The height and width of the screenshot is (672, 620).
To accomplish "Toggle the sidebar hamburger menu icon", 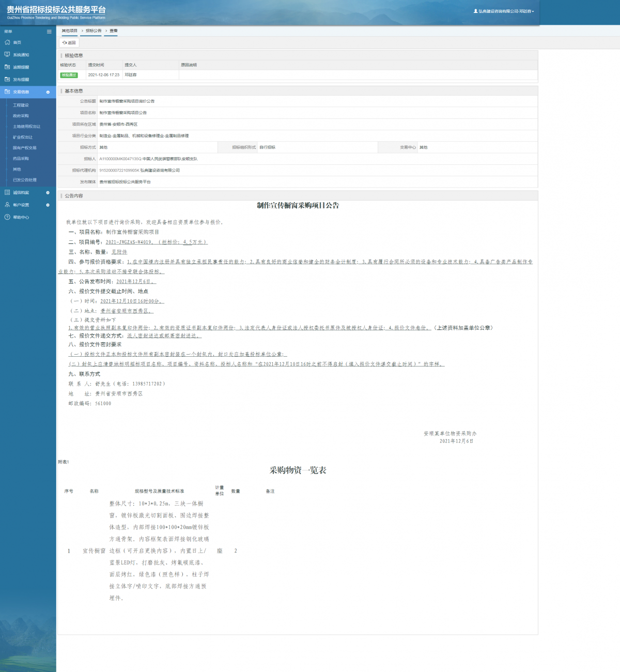I will click(49, 32).
